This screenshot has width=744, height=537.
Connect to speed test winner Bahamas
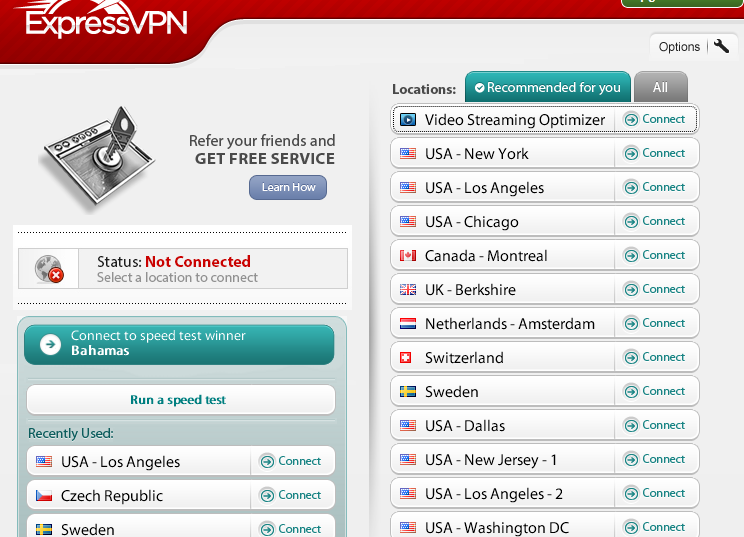[179, 345]
